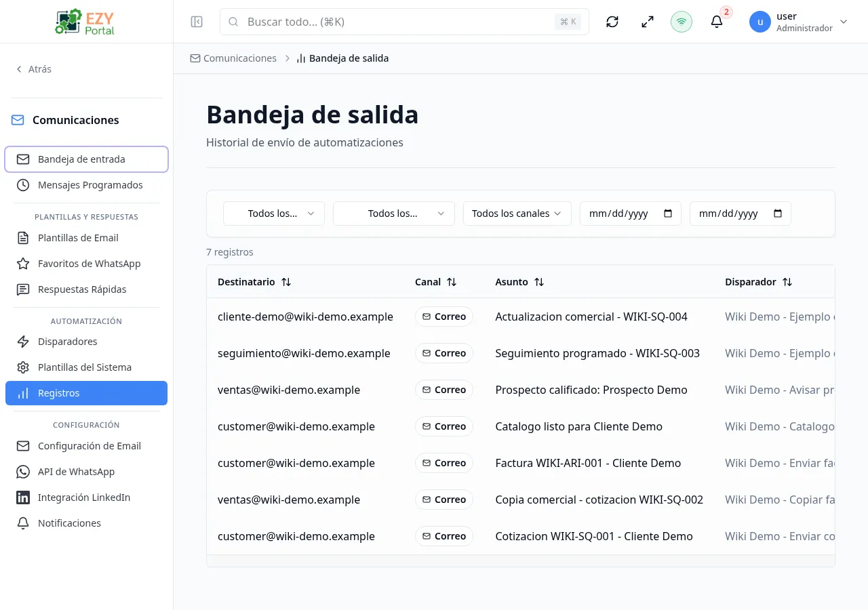
Task: Focus the 'Buscar todo...' search field
Action: point(404,22)
